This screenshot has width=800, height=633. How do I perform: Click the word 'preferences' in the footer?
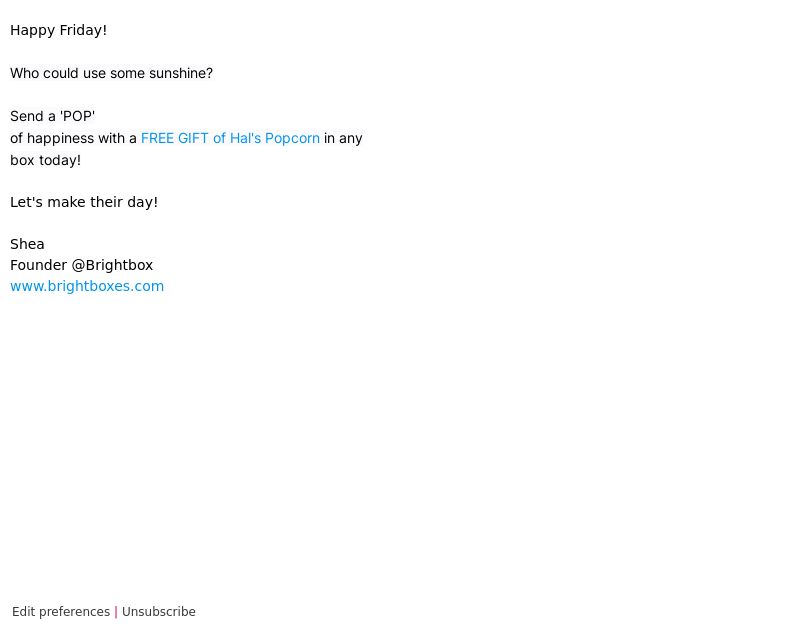[x=74, y=612]
